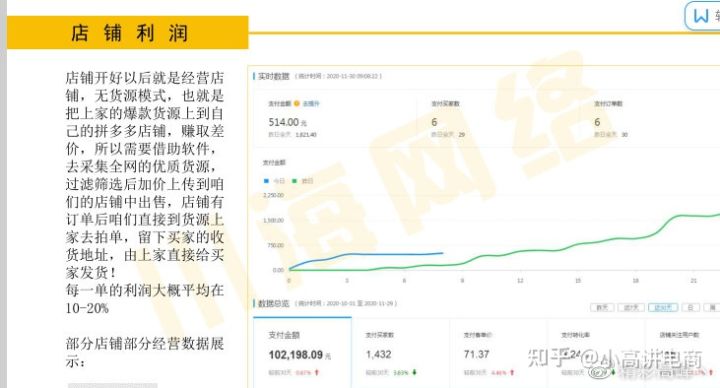The image size is (720, 388).
Task: Click the 实时数据 section heading
Action: tap(274, 76)
